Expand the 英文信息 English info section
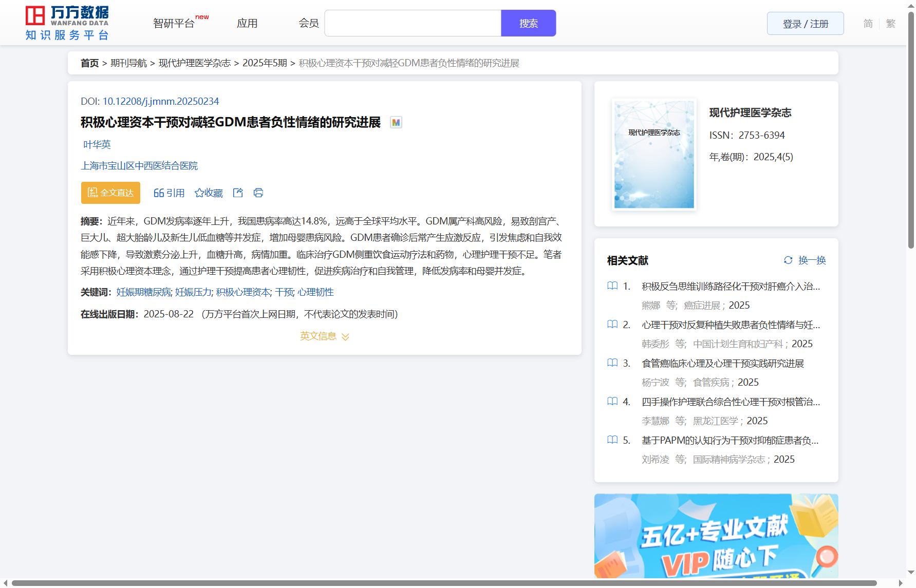Image resolution: width=916 pixels, height=588 pixels. pos(324,336)
